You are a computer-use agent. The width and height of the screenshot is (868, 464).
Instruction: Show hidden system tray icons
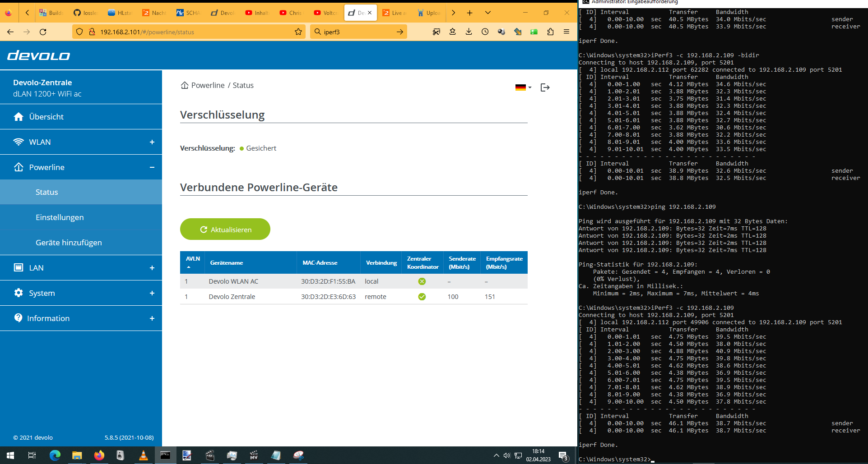(x=496, y=455)
